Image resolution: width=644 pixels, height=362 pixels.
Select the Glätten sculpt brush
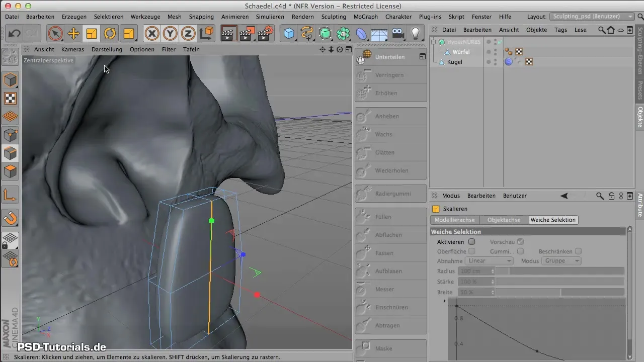click(390, 152)
